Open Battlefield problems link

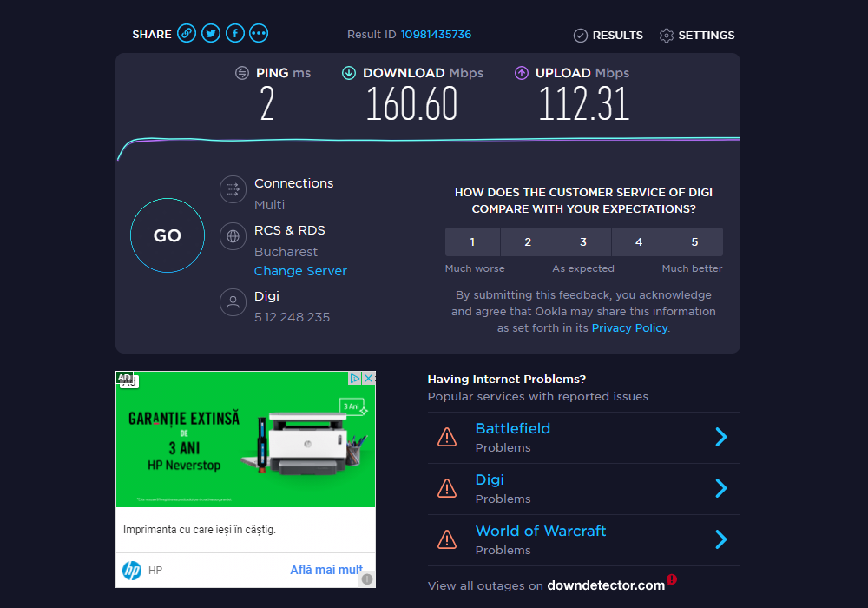pyautogui.click(x=513, y=428)
